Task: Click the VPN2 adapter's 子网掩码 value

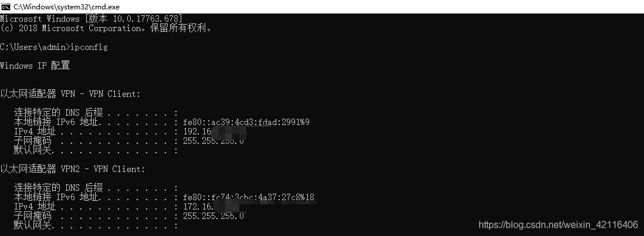Action: pos(213,216)
